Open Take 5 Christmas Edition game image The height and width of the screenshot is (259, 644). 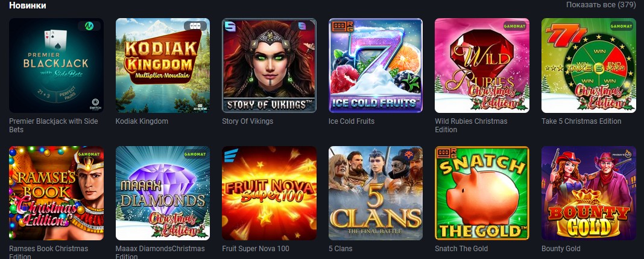click(x=589, y=65)
